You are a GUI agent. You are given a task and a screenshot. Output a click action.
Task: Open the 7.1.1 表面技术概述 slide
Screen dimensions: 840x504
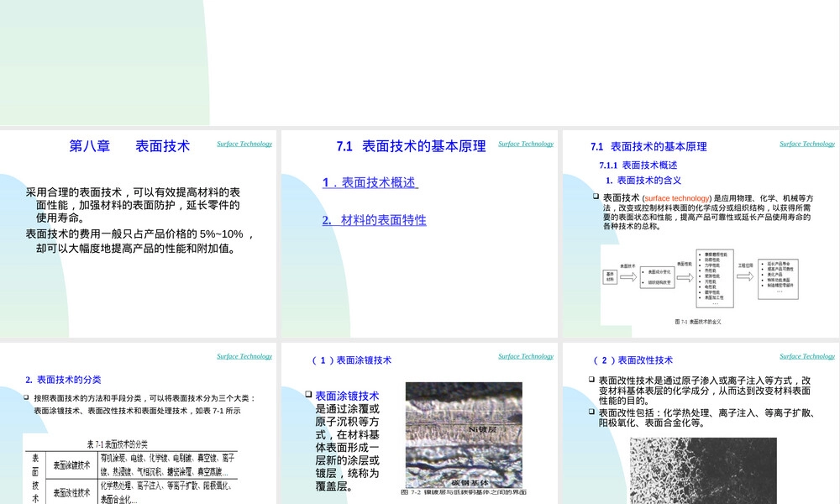coord(701,234)
